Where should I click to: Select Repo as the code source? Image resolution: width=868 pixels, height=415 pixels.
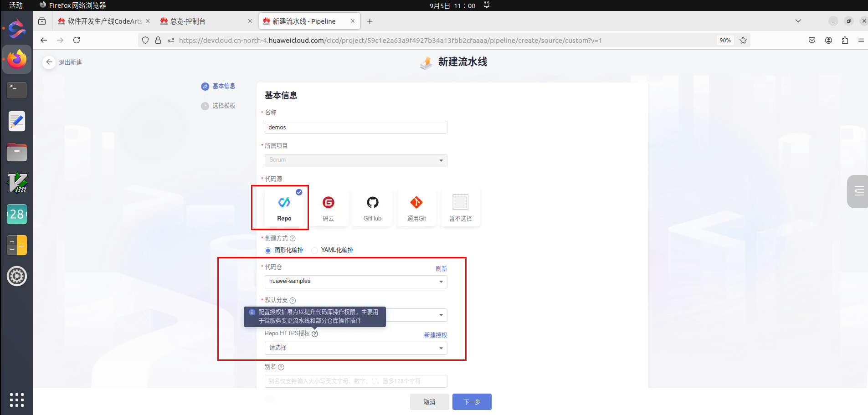[x=284, y=207]
